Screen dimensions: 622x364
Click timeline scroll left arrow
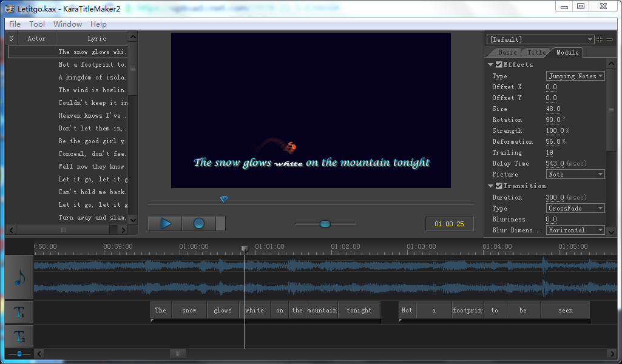39,354
